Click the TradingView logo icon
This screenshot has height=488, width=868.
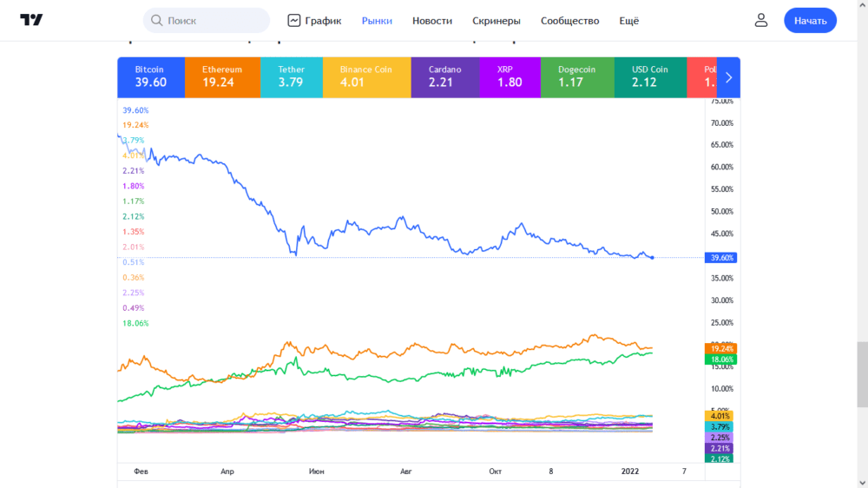pyautogui.click(x=31, y=20)
